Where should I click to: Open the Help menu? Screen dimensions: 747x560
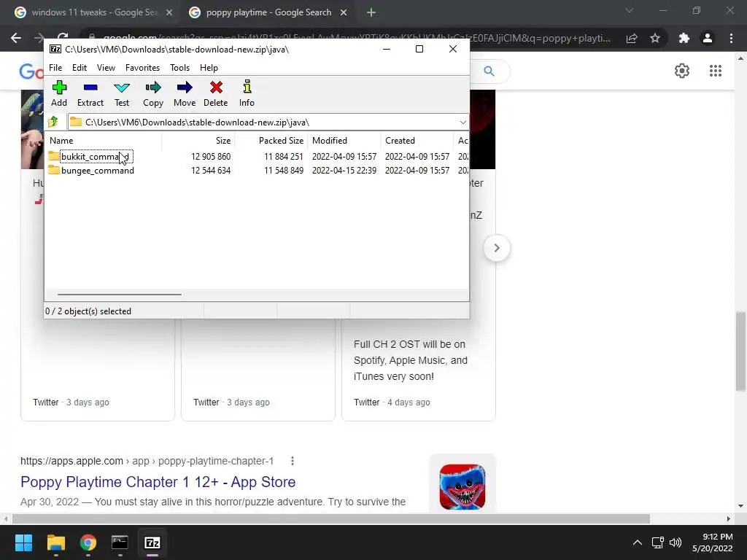pyautogui.click(x=209, y=68)
